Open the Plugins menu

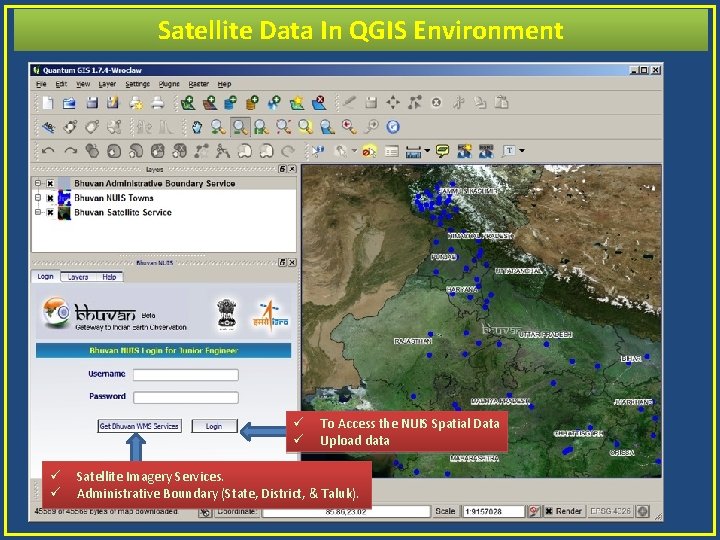pyautogui.click(x=169, y=84)
